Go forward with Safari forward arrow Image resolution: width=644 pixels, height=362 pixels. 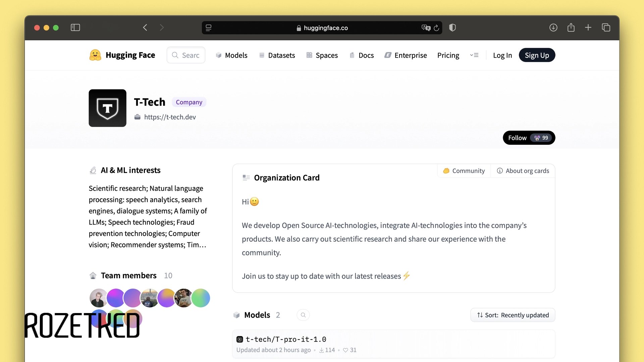coord(162,27)
